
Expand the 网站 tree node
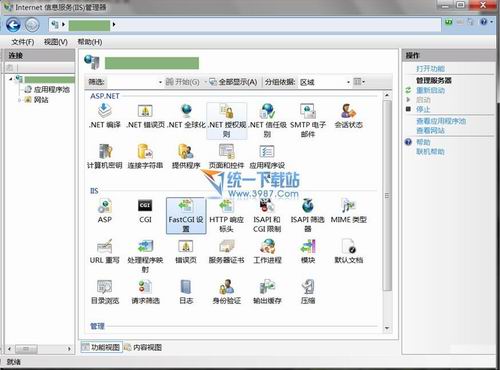(x=19, y=100)
